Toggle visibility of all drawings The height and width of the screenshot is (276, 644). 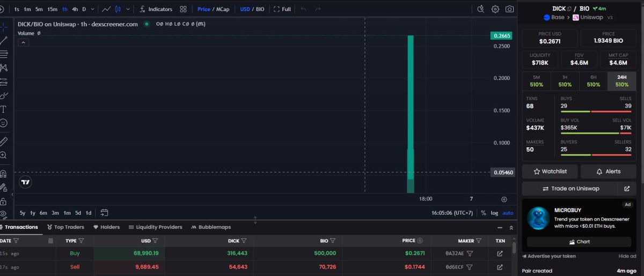[3, 214]
